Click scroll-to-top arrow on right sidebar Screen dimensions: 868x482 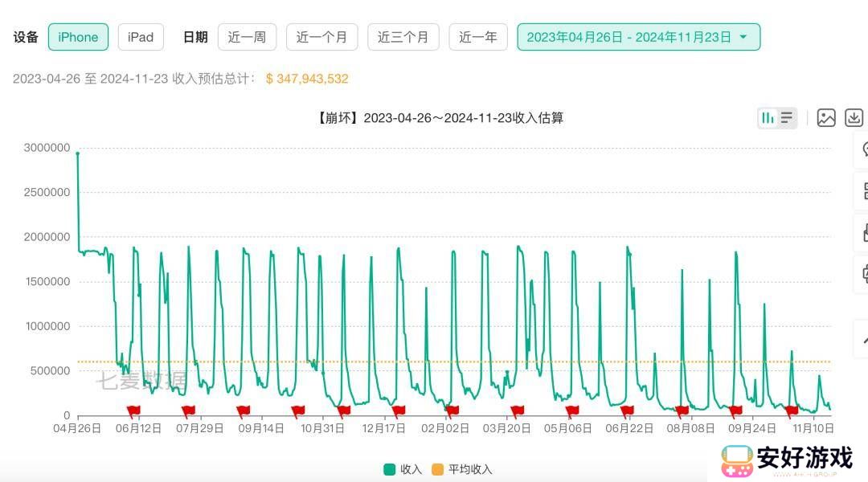pos(863,340)
